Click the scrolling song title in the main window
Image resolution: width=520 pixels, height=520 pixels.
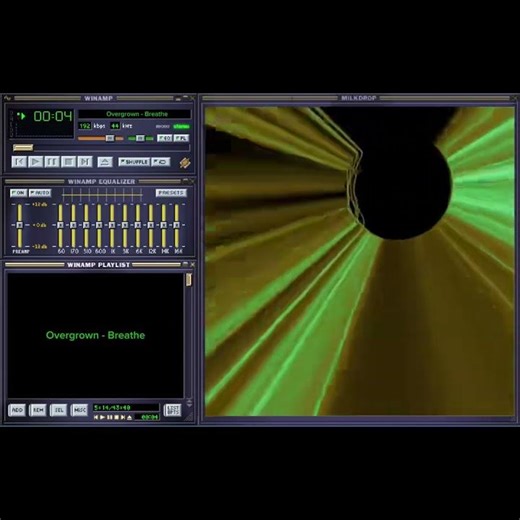(137, 114)
